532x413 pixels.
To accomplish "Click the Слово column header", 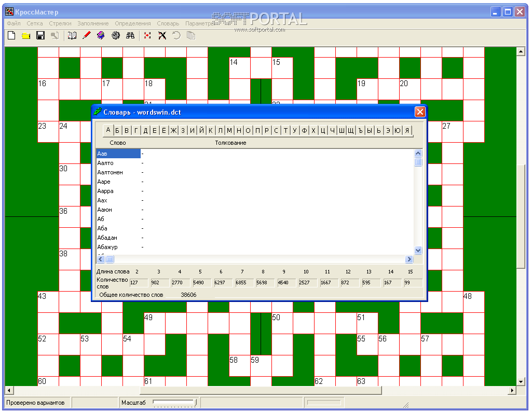I will point(118,143).
